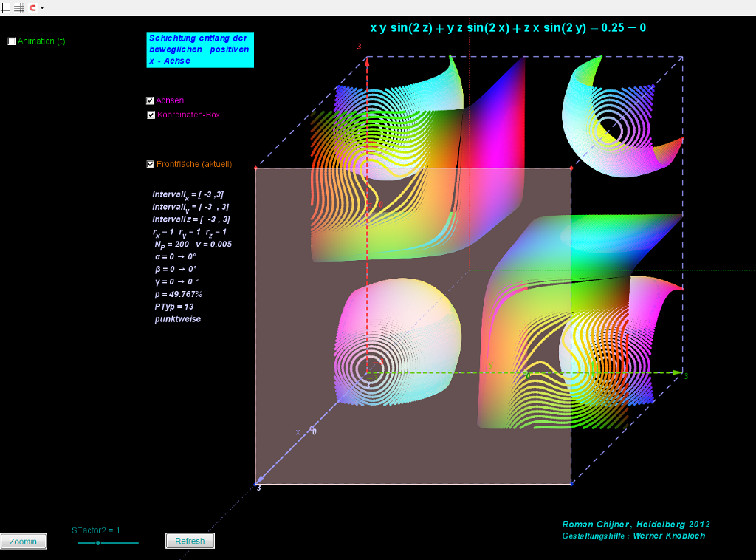Click the PTyp = 13 parameter text

[x=173, y=306]
